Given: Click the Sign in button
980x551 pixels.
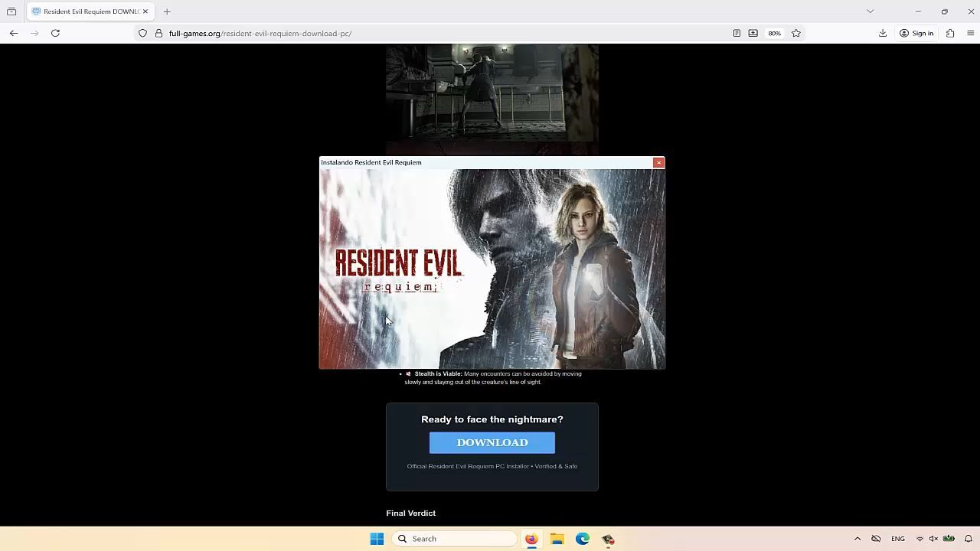Looking at the screenshot, I should click(916, 33).
